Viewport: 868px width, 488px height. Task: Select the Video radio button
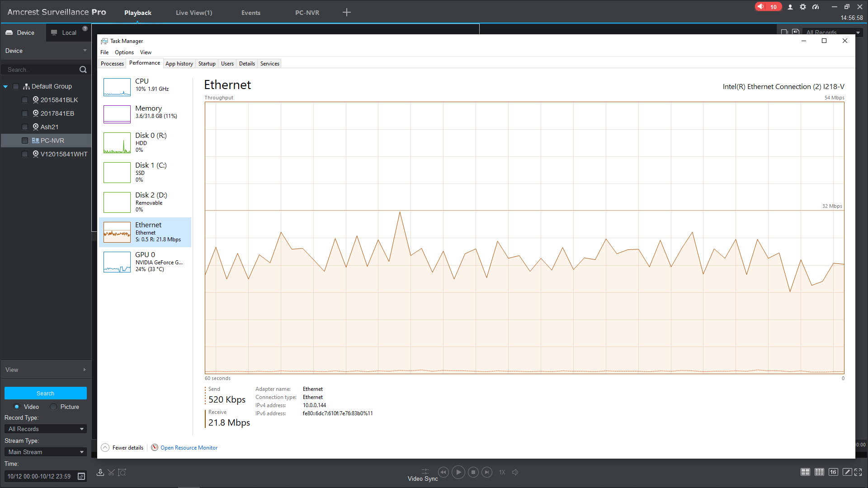(x=17, y=407)
